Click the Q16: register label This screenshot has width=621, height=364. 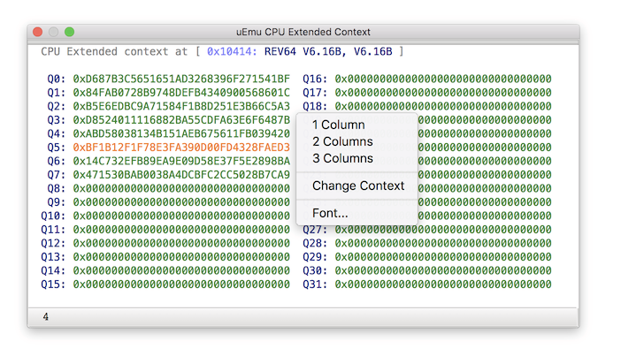pos(315,80)
